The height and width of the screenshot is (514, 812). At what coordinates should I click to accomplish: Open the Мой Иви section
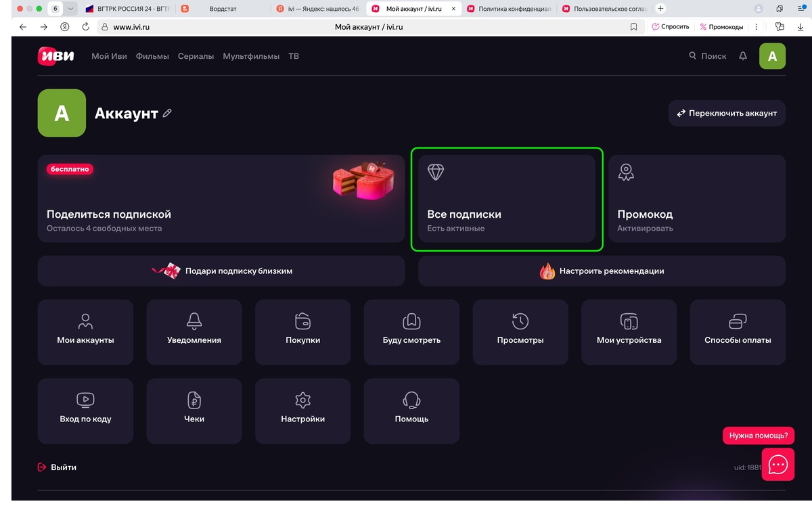click(x=109, y=56)
